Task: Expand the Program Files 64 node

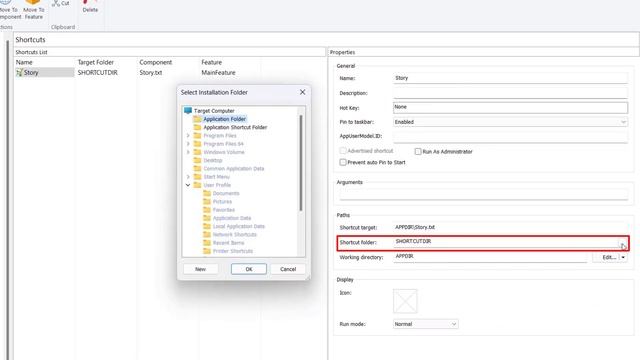Action: click(188, 144)
